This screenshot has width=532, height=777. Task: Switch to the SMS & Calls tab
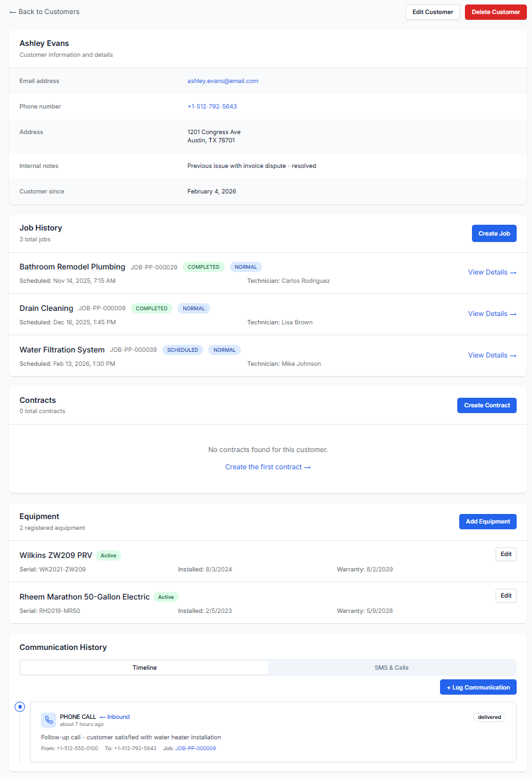coord(391,668)
